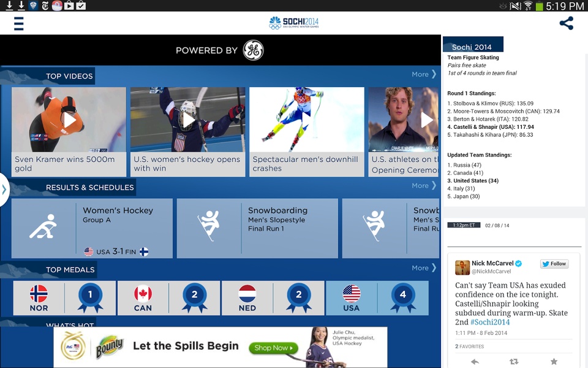This screenshot has height=368, width=588.
Task: Tap Shop Now in Bounty ad
Action: [273, 348]
